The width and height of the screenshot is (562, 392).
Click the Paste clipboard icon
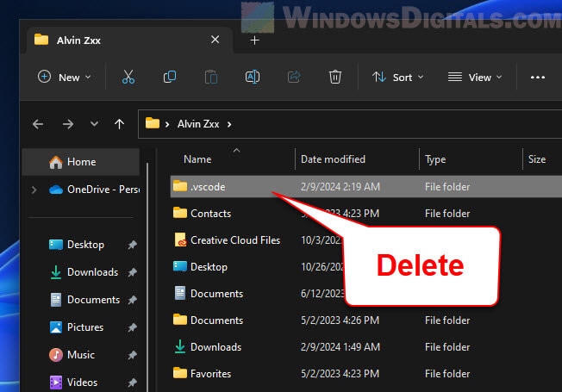211,77
